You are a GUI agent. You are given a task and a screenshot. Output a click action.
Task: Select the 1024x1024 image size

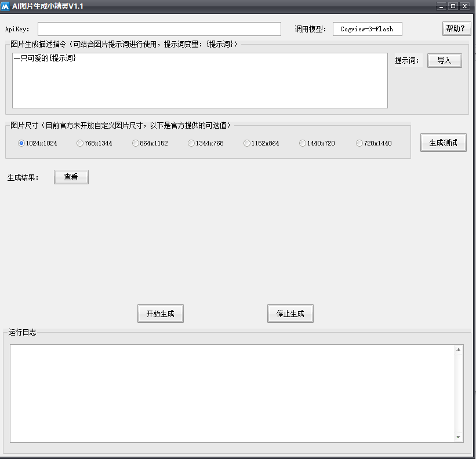(38, 143)
